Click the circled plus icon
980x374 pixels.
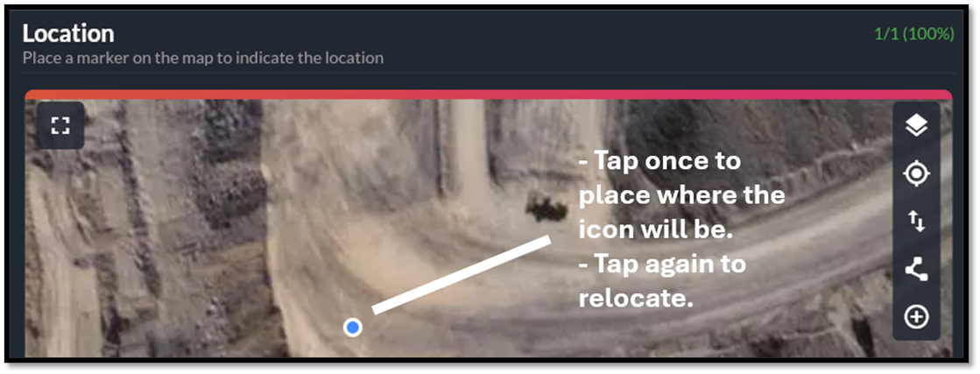pyautogui.click(x=916, y=317)
